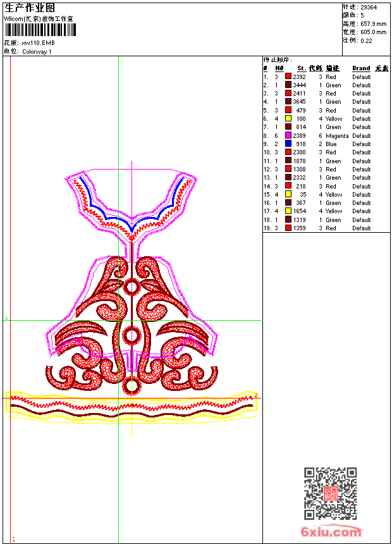This screenshot has height=544, width=392.
Task: Select the total stitch count 29364
Action: pyautogui.click(x=369, y=8)
